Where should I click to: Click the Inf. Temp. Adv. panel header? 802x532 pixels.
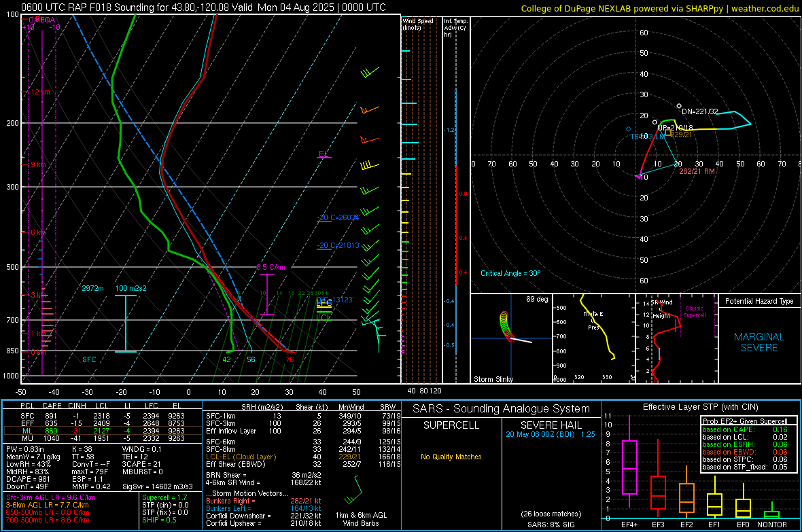pos(455,28)
